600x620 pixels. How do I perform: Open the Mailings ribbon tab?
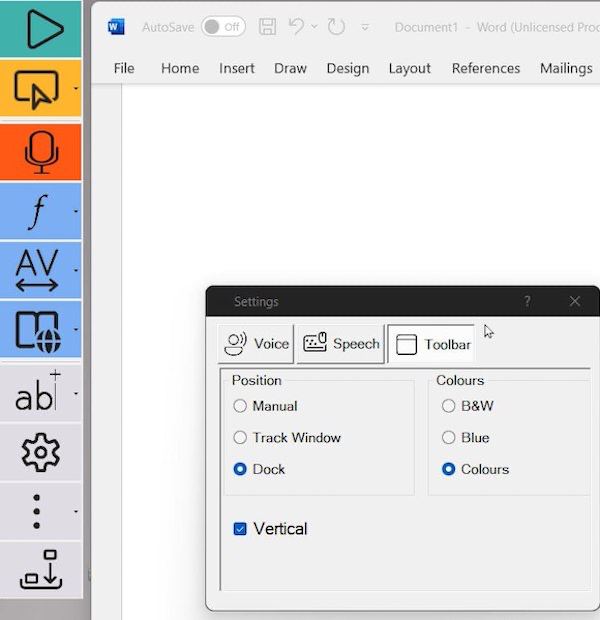[566, 68]
